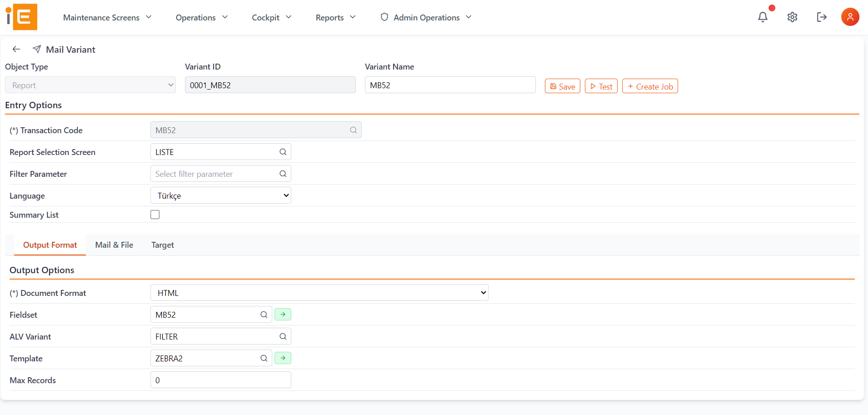Click the Create Job button
868x415 pixels.
click(649, 86)
